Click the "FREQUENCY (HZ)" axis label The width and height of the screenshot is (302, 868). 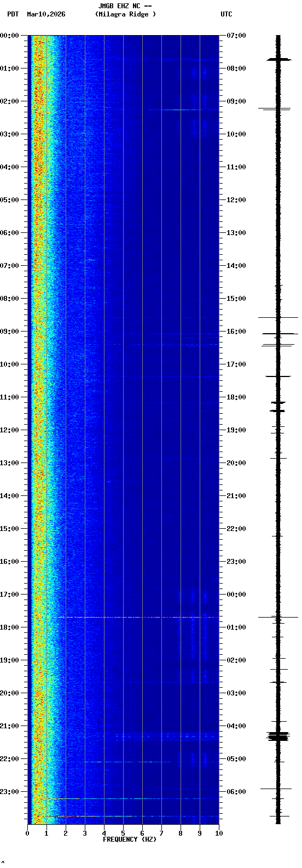pos(130,840)
